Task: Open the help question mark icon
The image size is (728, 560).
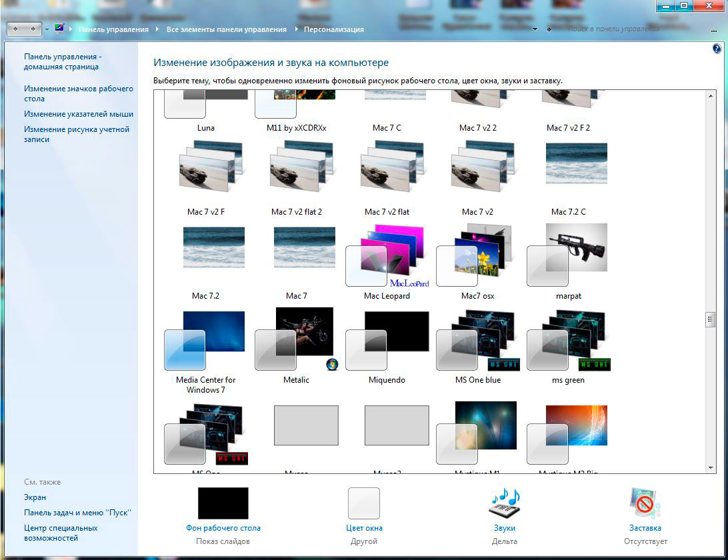Action: pyautogui.click(x=717, y=49)
